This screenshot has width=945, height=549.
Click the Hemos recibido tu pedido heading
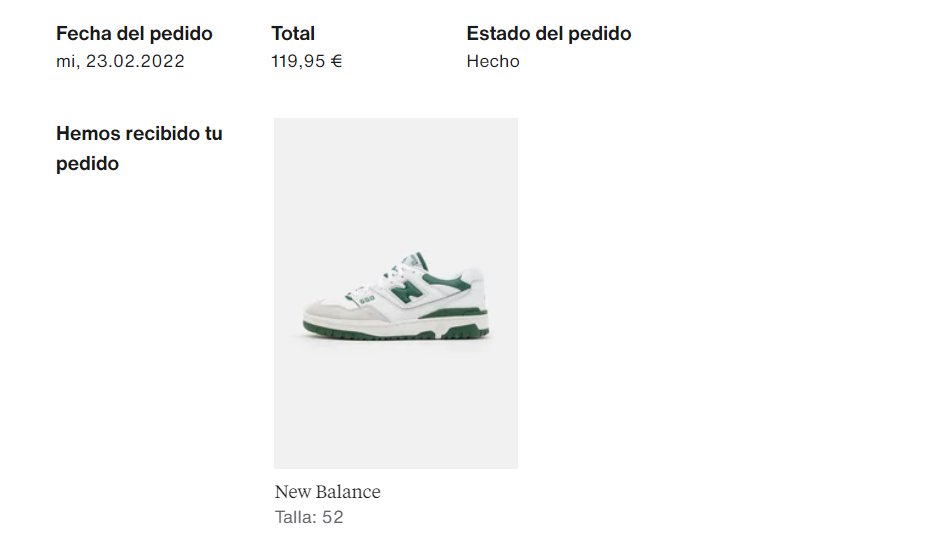(x=139, y=148)
